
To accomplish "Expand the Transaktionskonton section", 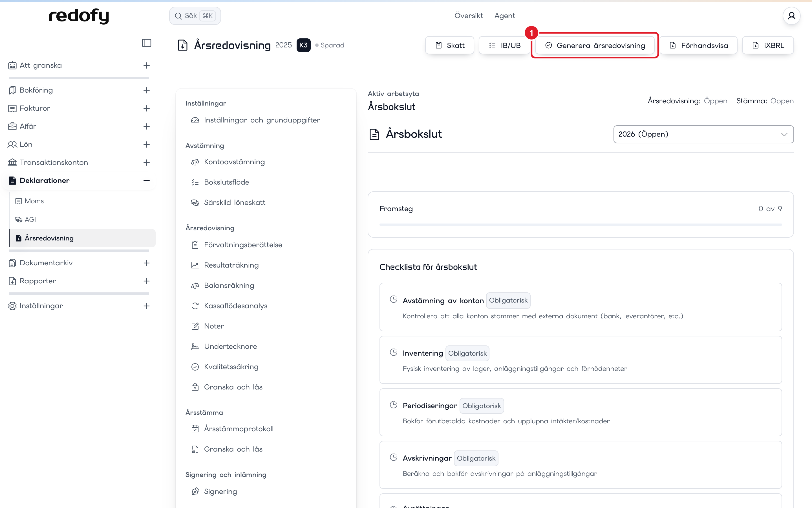I will click(146, 163).
